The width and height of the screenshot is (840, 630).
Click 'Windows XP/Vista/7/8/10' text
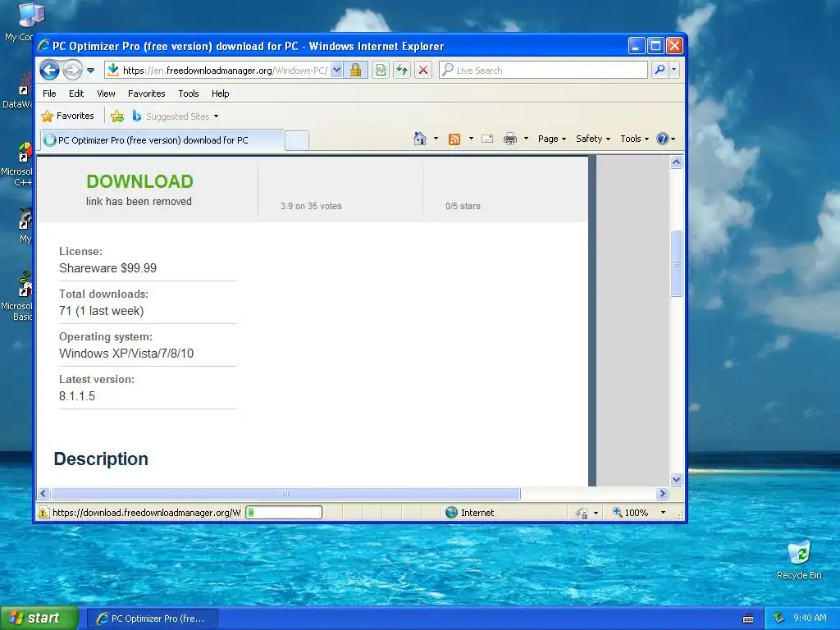coord(126,354)
